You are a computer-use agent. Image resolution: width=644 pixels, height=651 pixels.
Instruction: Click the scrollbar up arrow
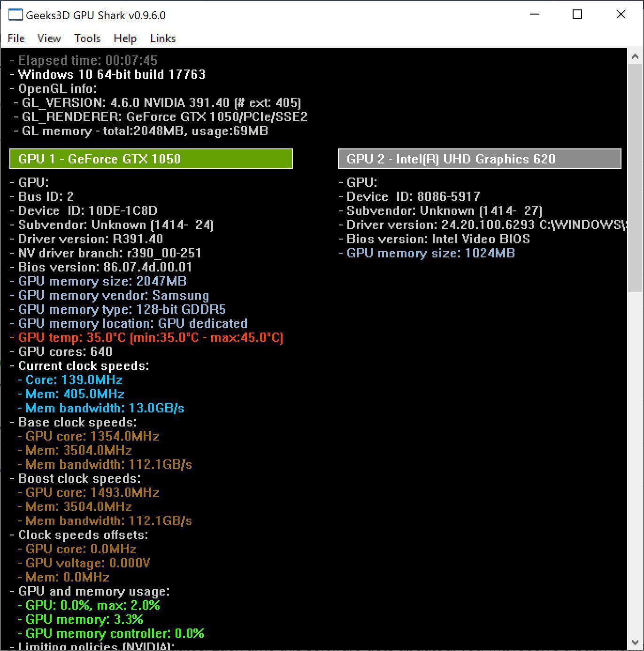pos(635,57)
